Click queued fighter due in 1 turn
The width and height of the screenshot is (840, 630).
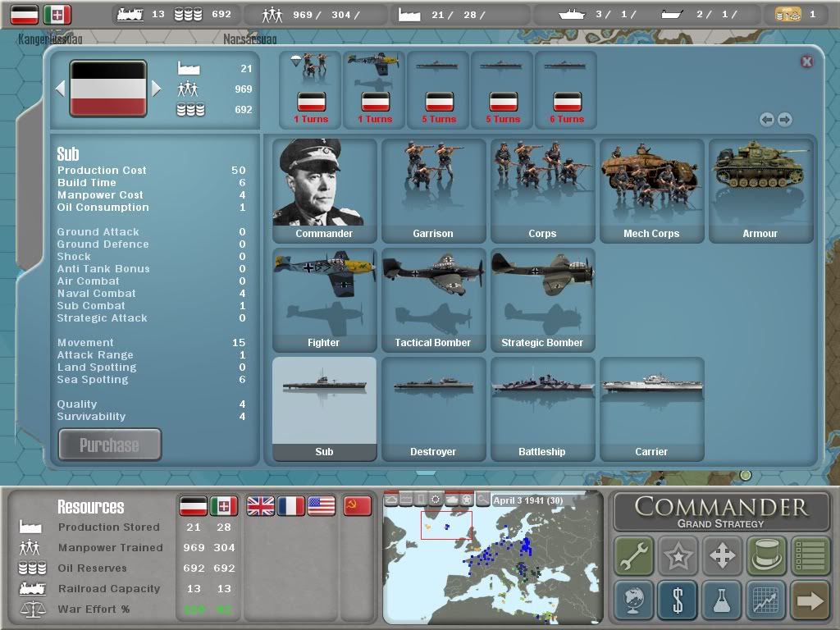pyautogui.click(x=374, y=90)
